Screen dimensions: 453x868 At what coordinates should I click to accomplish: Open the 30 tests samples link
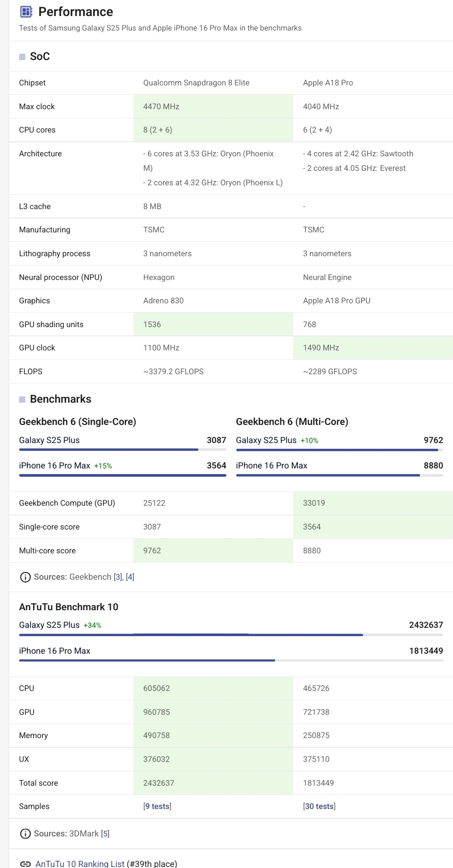coord(319,806)
